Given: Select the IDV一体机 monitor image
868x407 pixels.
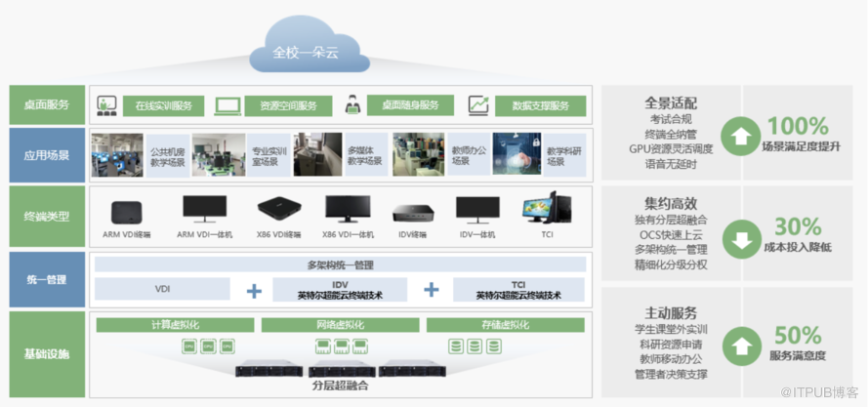Looking at the screenshot, I should pos(477,210).
